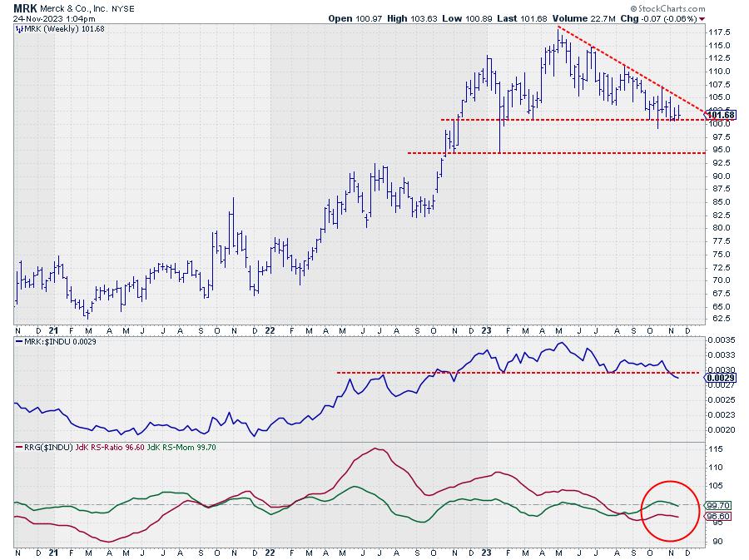Click the red line marker before RRG($INDU)
This screenshot has height=560, width=749.
(19, 448)
